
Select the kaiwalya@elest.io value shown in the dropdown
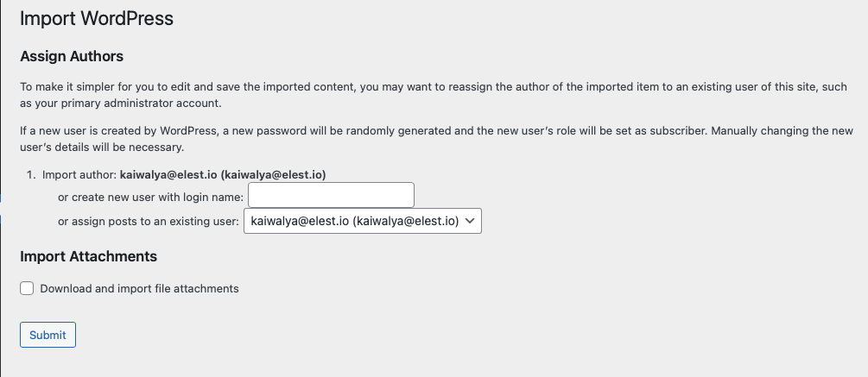[x=353, y=221]
